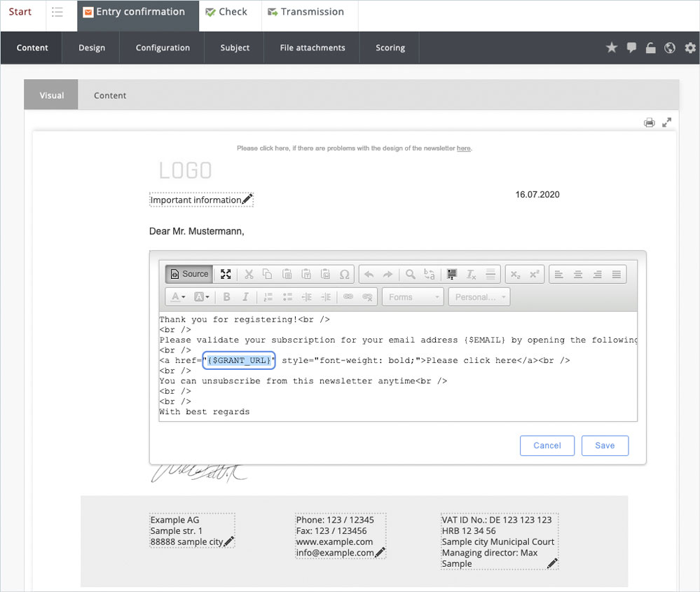Open the settings gear icon
This screenshot has width=700, height=592.
tap(690, 48)
